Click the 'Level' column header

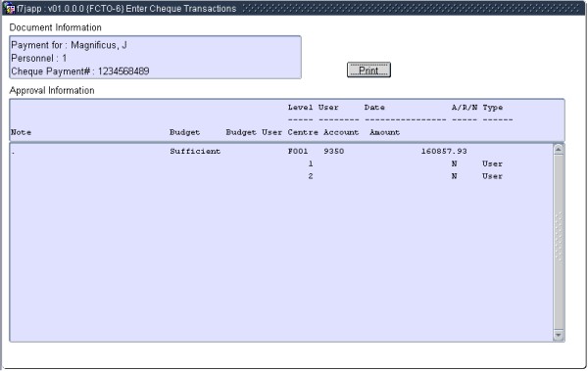tap(301, 108)
